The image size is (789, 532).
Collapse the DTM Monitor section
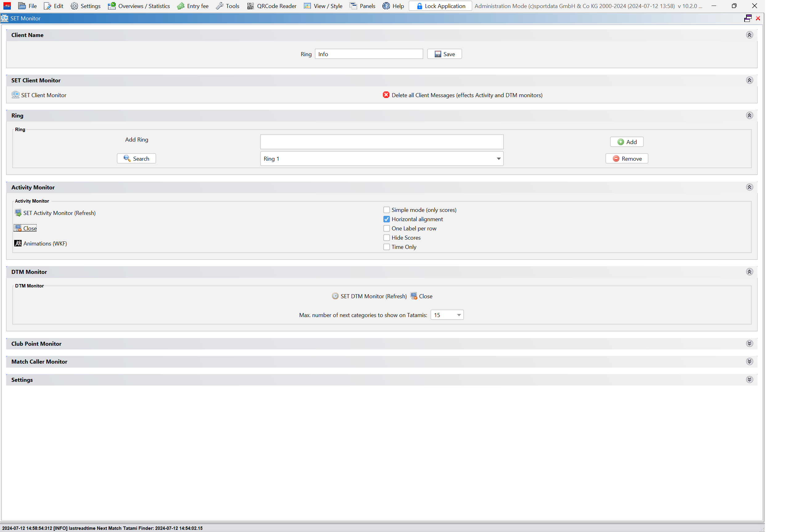pyautogui.click(x=749, y=272)
